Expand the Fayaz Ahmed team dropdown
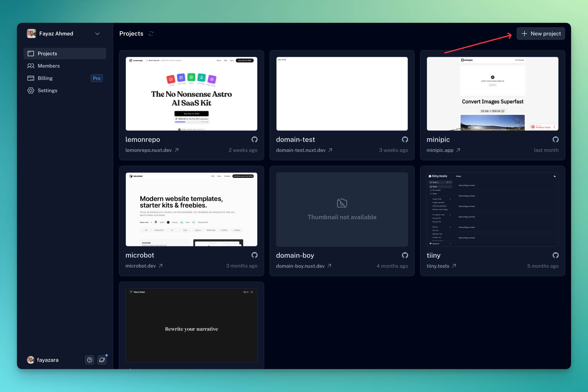This screenshot has width=588, height=392. click(x=97, y=34)
